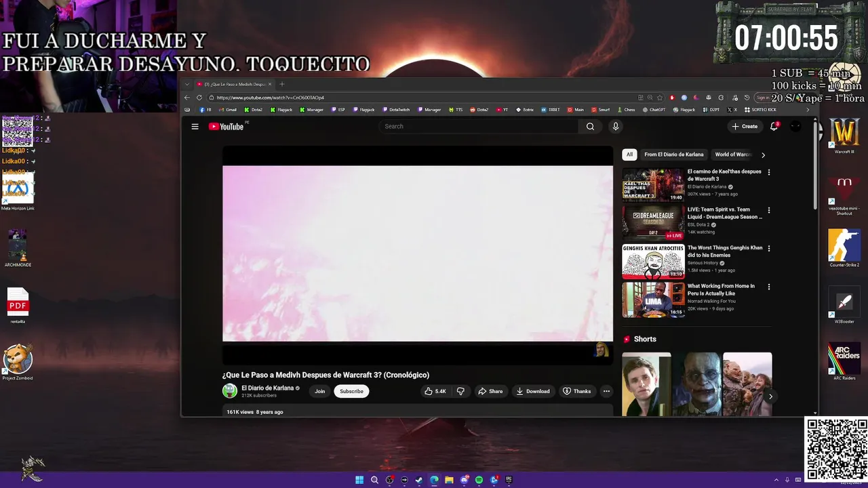The width and height of the screenshot is (868, 488).
Task: Open more actions ellipsis under the video
Action: click(606, 391)
